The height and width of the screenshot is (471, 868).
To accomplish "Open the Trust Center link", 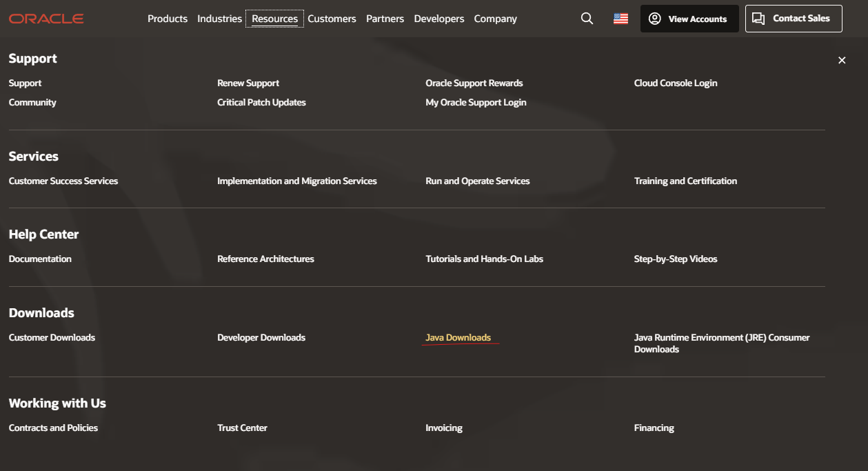I will pos(242,428).
